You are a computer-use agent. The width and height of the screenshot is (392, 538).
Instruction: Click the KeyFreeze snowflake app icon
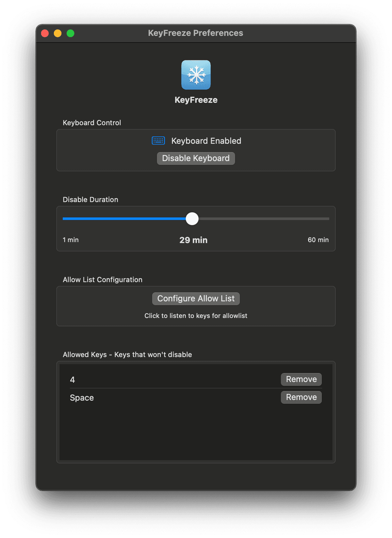[x=196, y=75]
